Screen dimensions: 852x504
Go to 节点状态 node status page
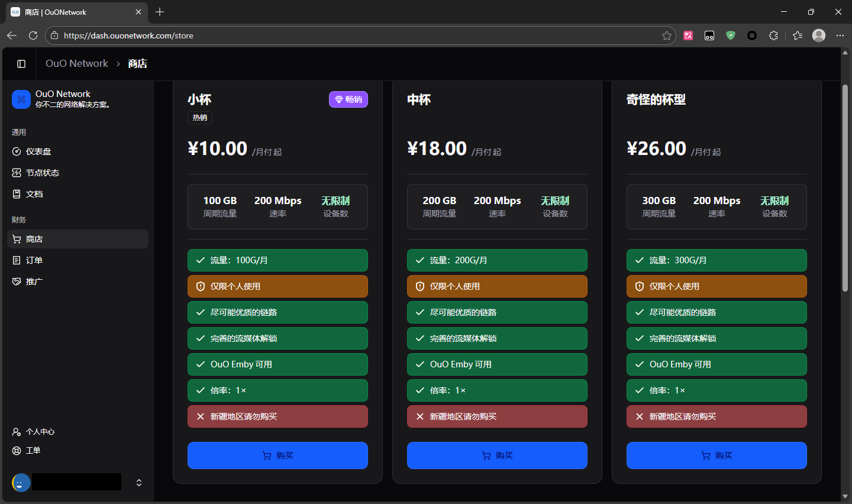(x=43, y=173)
